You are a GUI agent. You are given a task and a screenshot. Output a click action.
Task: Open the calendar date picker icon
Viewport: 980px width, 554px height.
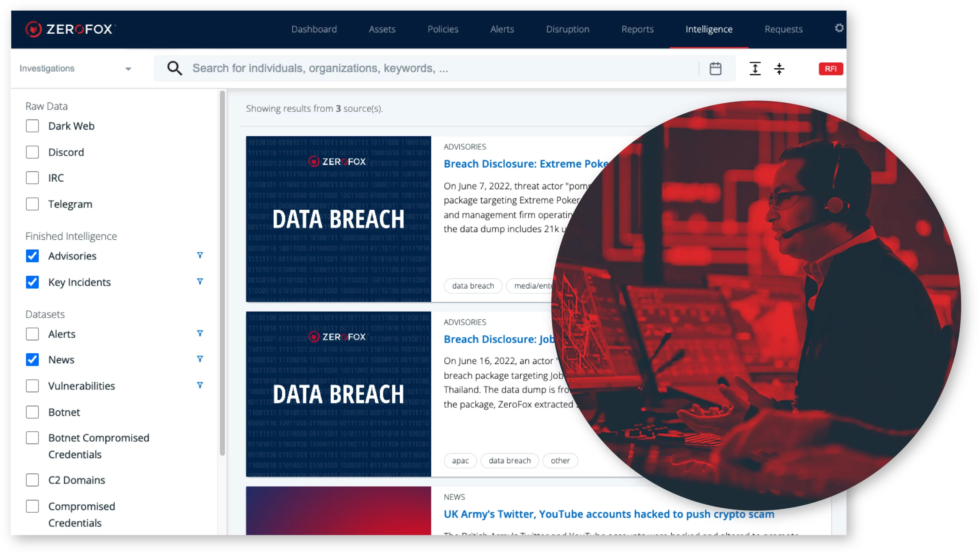coord(715,69)
